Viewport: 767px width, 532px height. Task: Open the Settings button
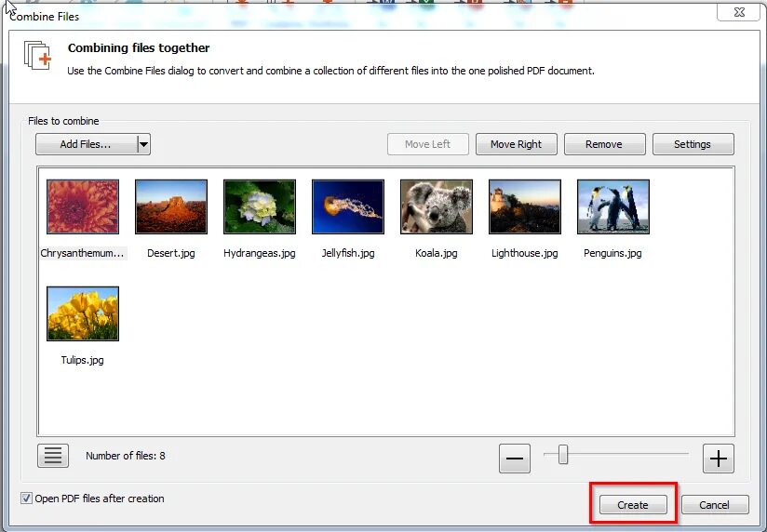(x=693, y=144)
